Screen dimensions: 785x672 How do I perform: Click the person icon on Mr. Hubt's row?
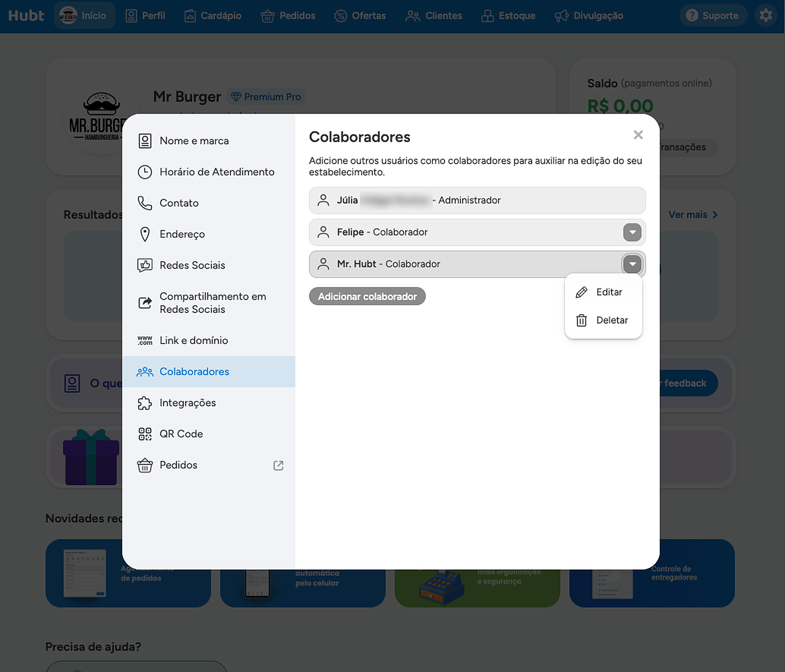coord(323,264)
